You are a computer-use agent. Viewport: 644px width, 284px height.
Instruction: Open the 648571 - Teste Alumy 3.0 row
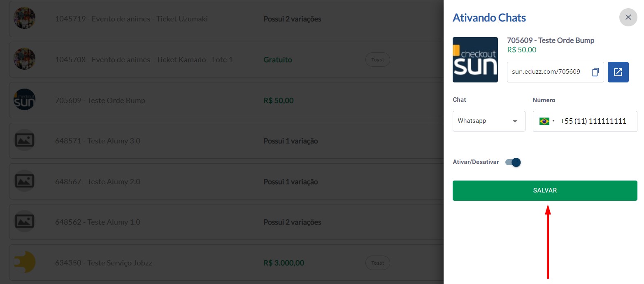[226, 141]
